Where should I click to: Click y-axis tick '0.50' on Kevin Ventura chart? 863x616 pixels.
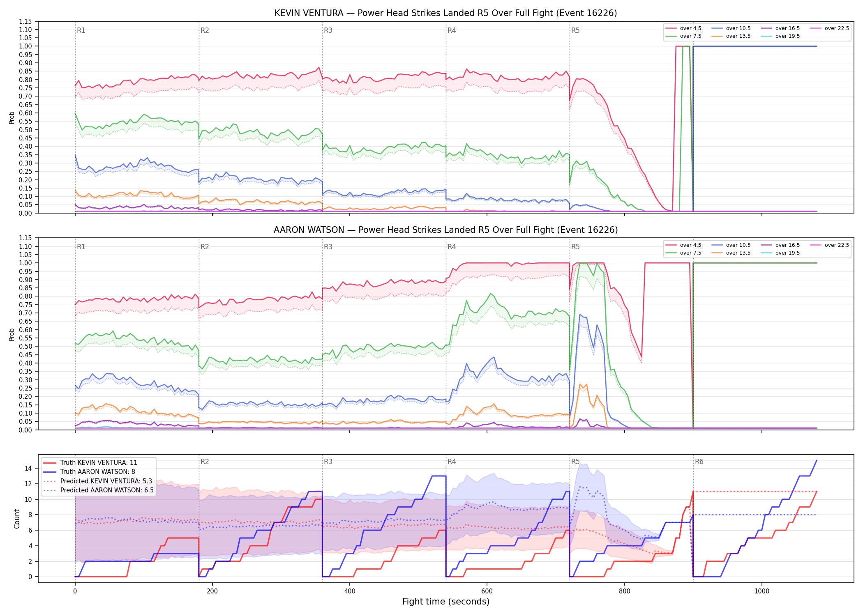coord(25,130)
